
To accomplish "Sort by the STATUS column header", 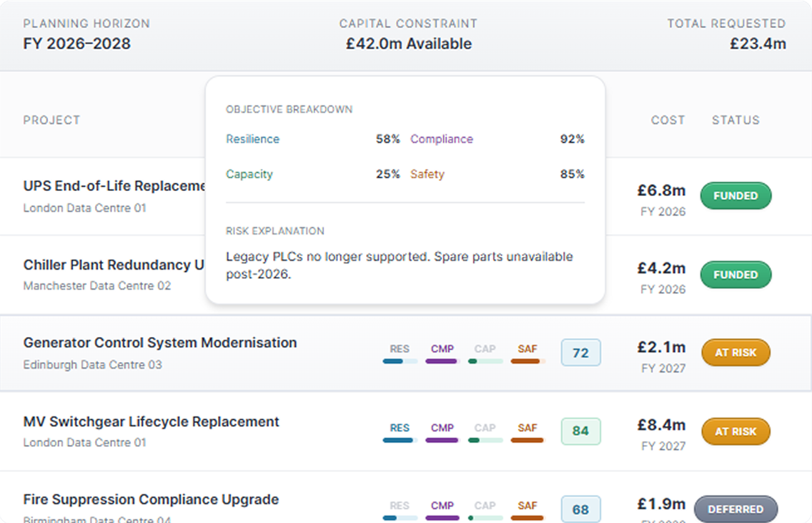I will (735, 120).
